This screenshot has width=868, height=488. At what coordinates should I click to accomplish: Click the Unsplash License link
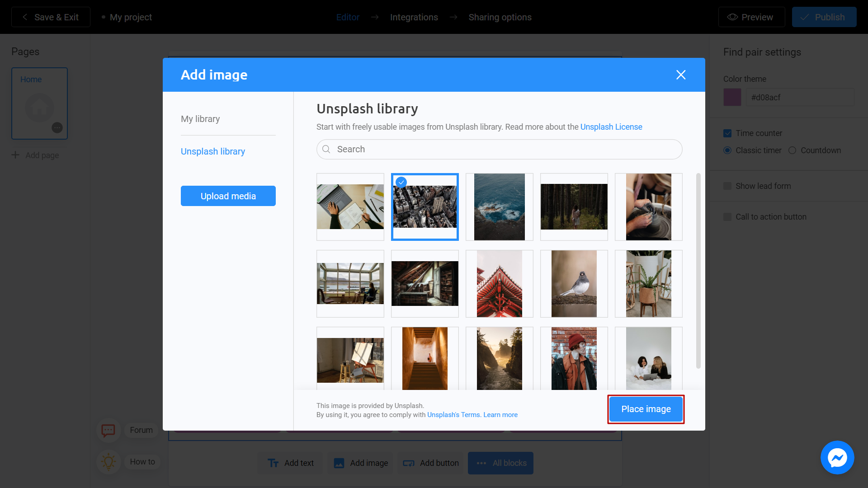611,127
